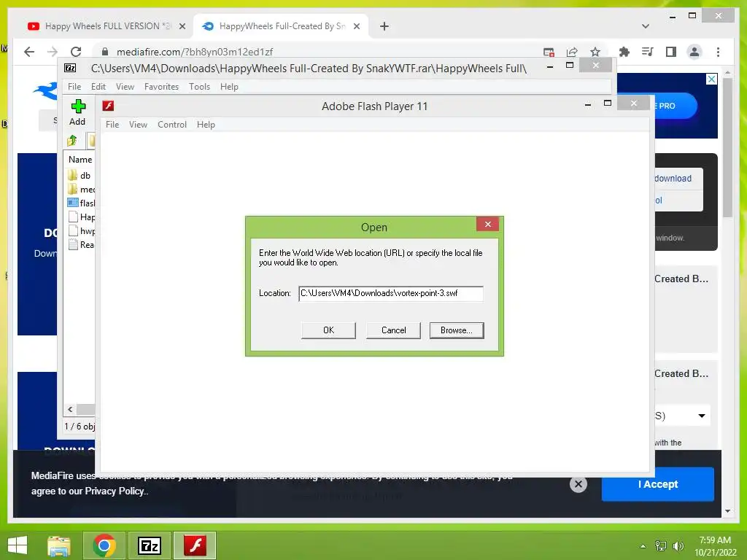Focus the Location input field
Screen dimensions: 747x560
[391, 293]
